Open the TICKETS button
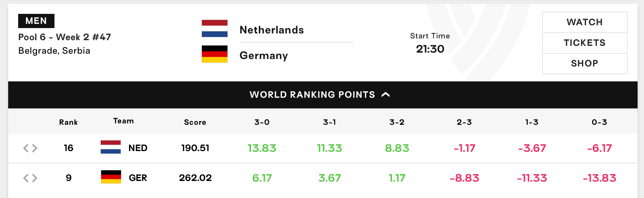 585,43
